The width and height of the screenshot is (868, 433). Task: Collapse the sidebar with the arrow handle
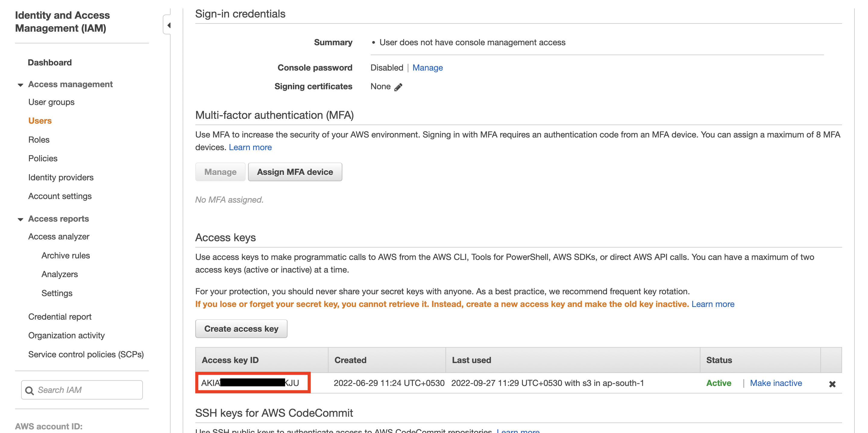point(168,25)
